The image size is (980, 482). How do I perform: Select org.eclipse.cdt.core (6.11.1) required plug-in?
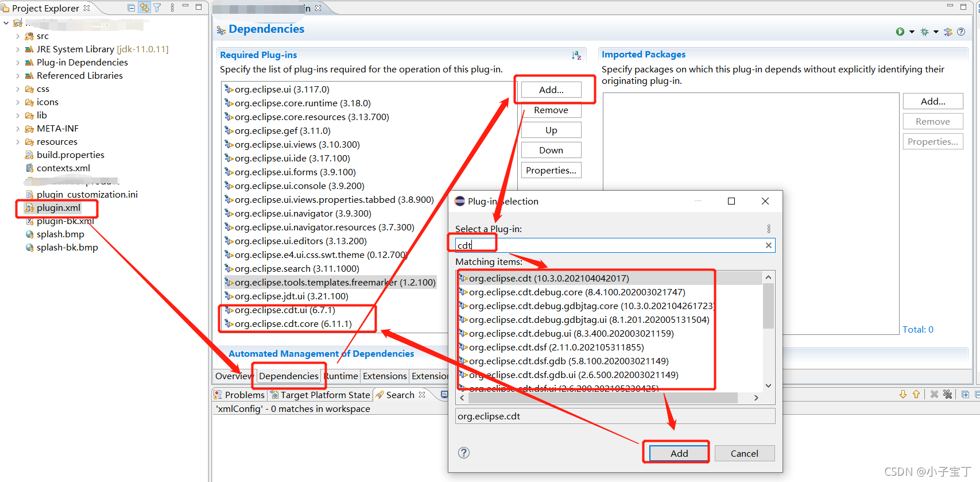[288, 324]
